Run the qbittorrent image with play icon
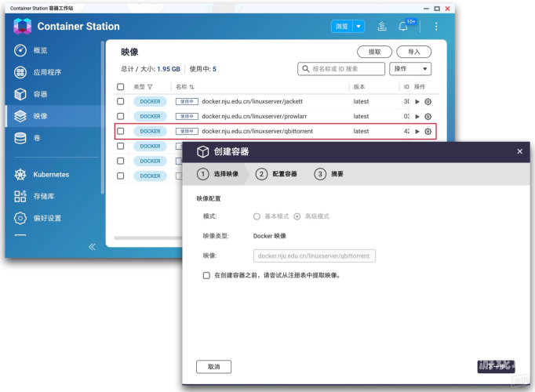 417,132
